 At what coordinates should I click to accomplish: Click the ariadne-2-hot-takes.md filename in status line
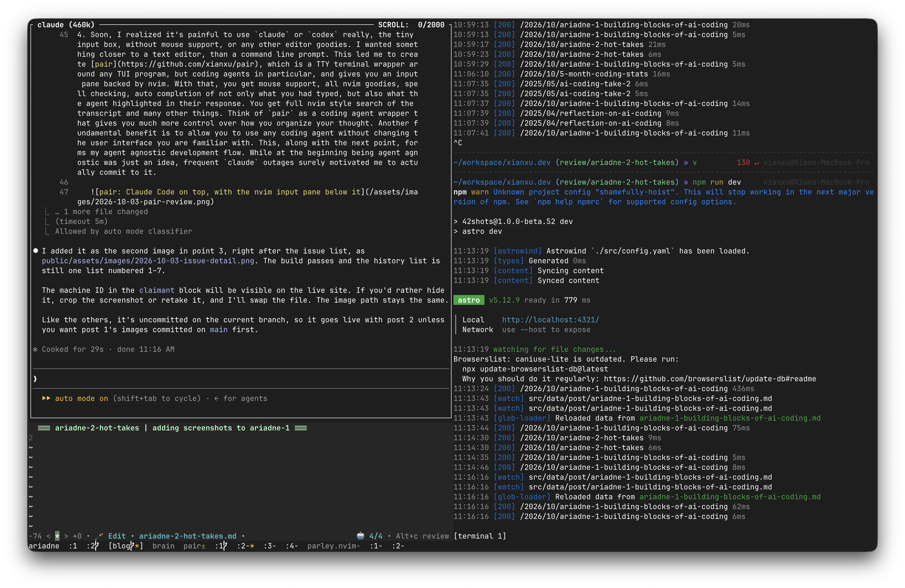pos(187,536)
